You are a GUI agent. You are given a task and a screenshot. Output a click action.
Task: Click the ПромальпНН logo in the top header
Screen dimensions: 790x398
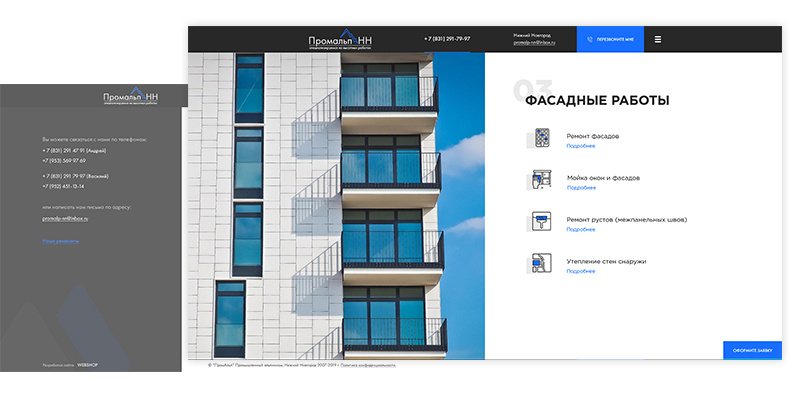(341, 39)
